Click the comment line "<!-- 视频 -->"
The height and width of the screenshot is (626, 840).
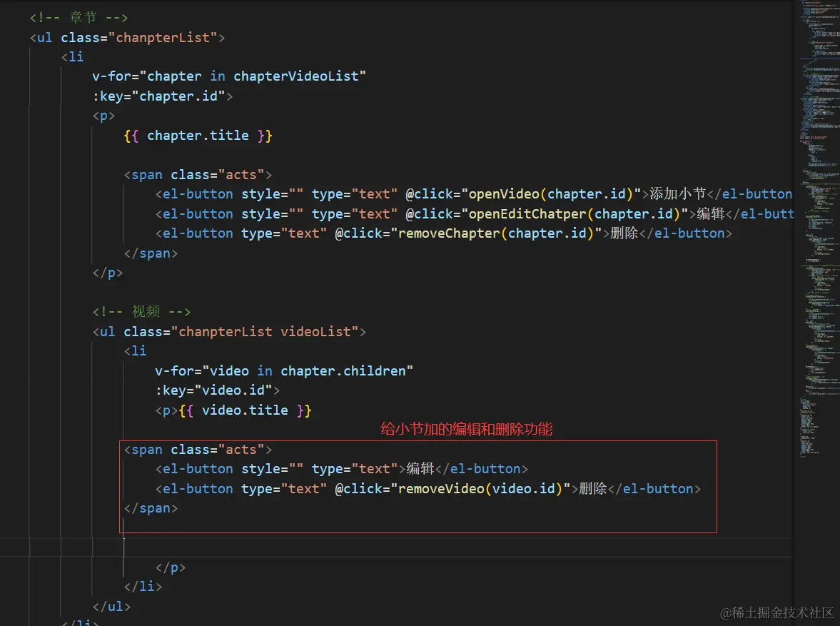tap(141, 311)
